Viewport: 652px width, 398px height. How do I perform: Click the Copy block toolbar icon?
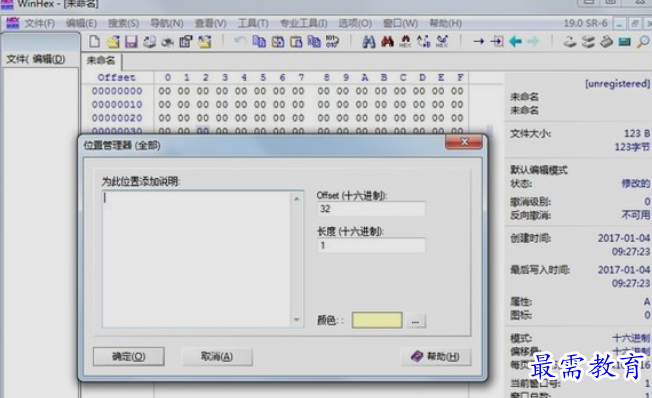[259, 41]
